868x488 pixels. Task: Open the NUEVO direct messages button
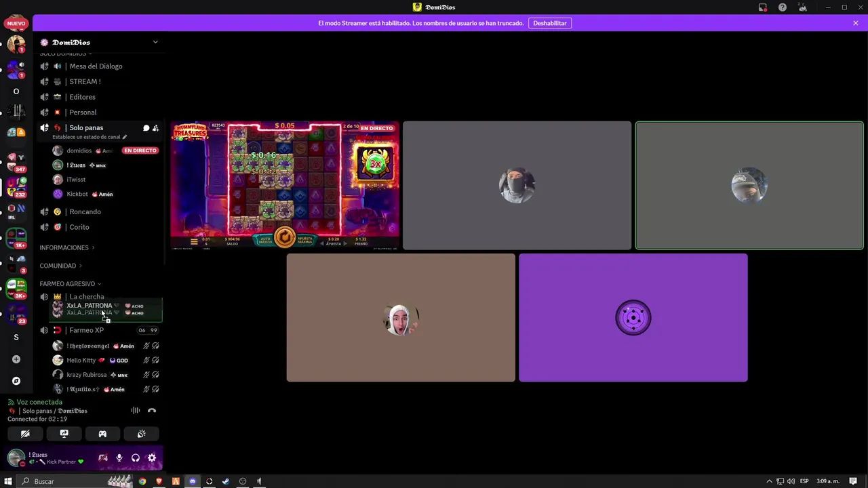coord(16,24)
